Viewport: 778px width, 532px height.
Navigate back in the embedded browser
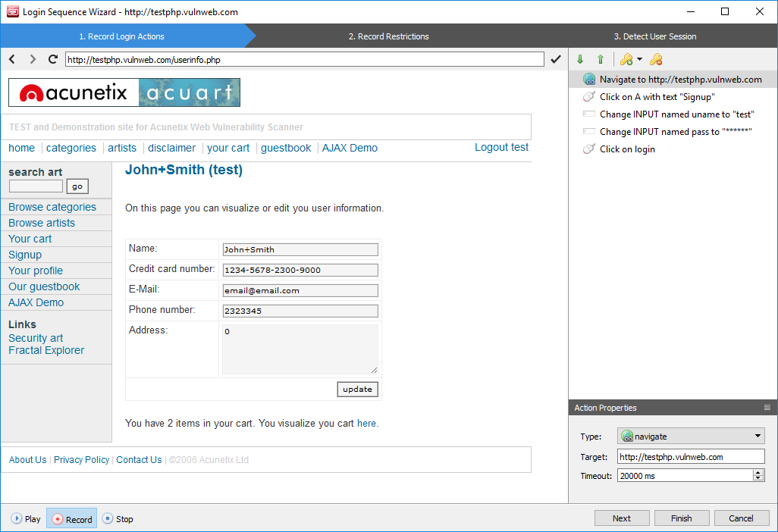click(11, 58)
